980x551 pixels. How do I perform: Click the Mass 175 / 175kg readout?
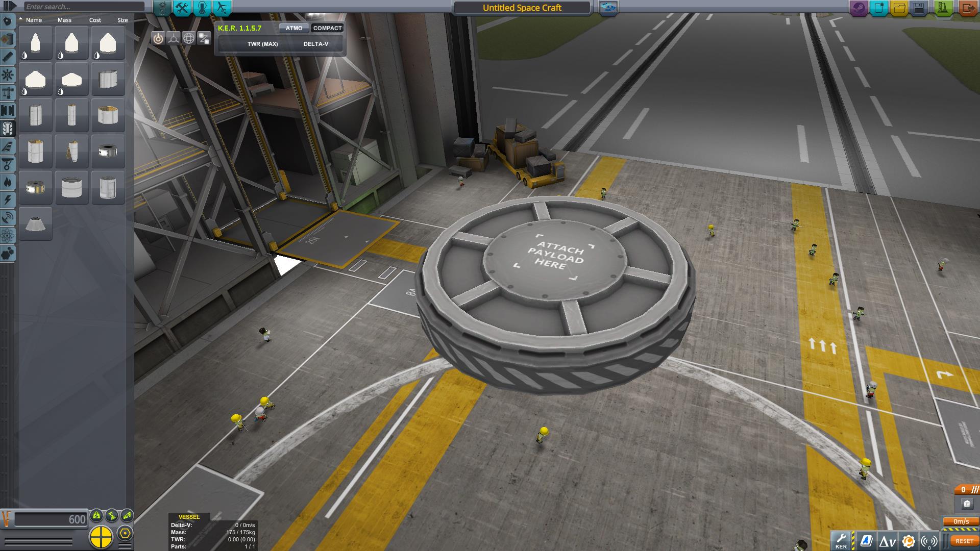pyautogui.click(x=213, y=532)
